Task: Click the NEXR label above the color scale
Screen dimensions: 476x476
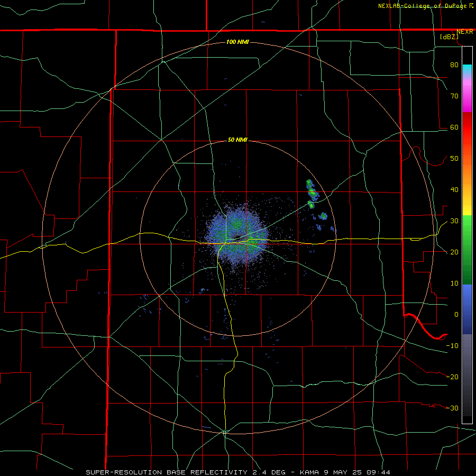Action: coord(464,32)
